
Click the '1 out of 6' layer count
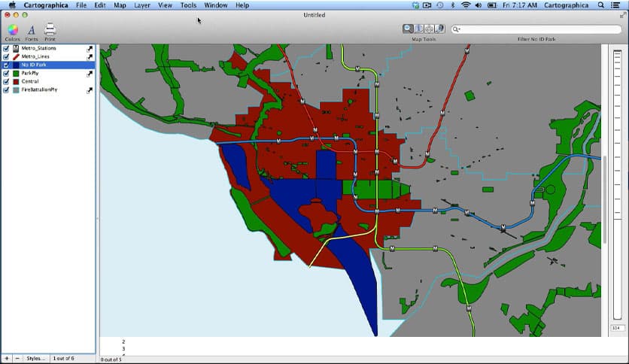pos(64,359)
